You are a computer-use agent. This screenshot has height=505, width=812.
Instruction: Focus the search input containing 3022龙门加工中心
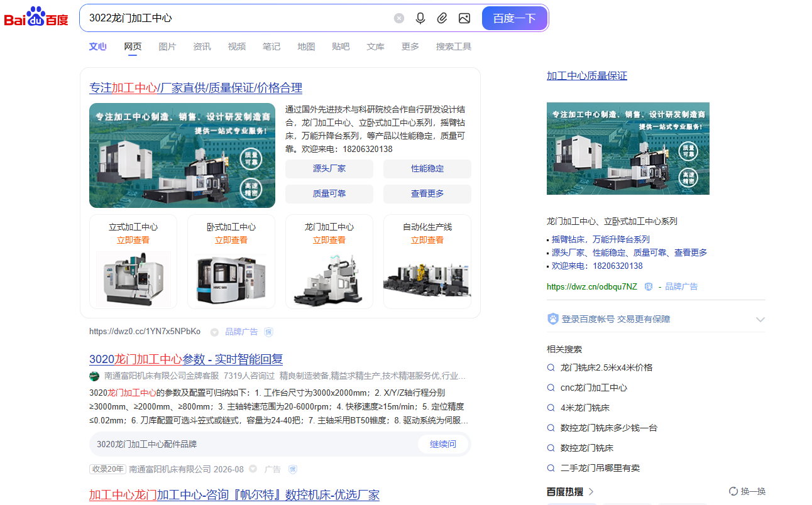239,18
